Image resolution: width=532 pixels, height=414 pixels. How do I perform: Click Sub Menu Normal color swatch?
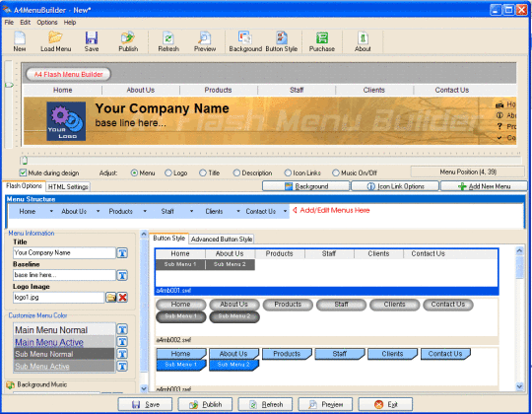click(64, 354)
